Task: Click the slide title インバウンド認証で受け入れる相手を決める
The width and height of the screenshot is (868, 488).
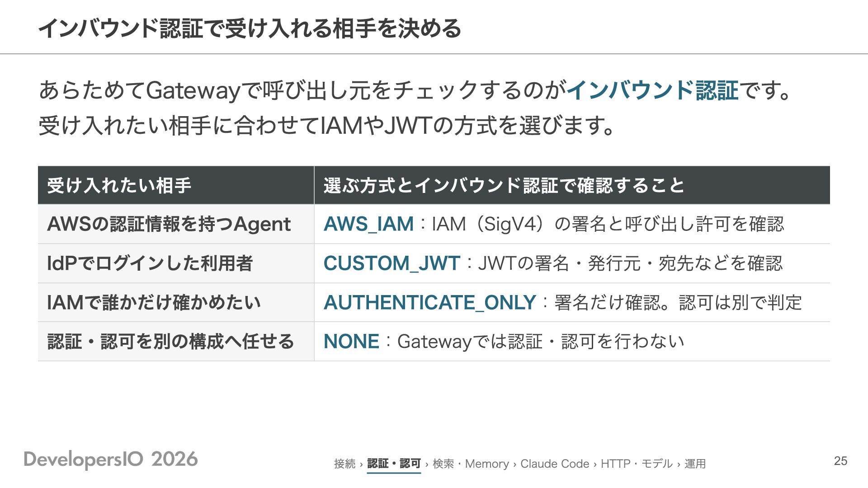Action: (x=250, y=28)
